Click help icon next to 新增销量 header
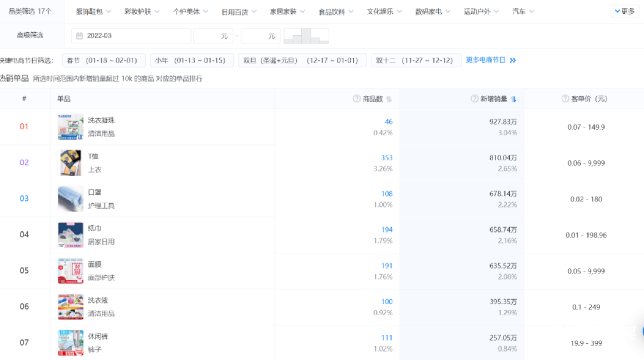This screenshot has width=644, height=360. point(475,99)
